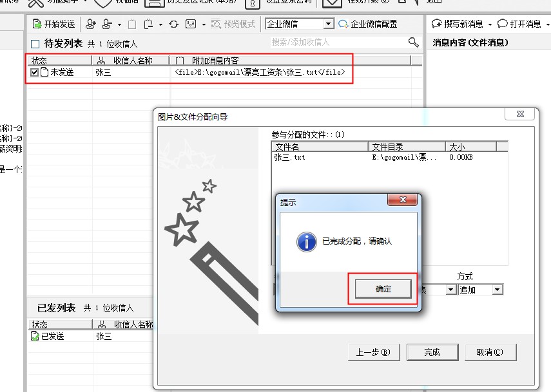Uncheck the 未发送 row checkbox for 张三
Viewport: 551px width, 392px height.
(x=34, y=72)
